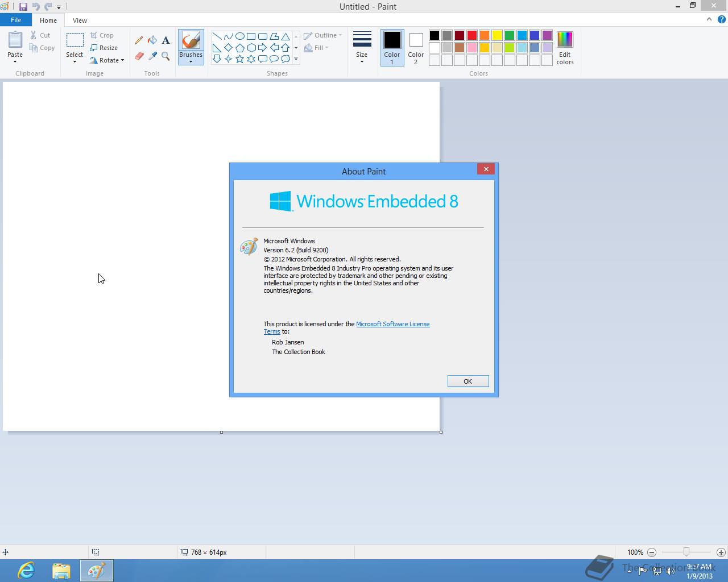
Task: Open the File menu
Action: 16,20
